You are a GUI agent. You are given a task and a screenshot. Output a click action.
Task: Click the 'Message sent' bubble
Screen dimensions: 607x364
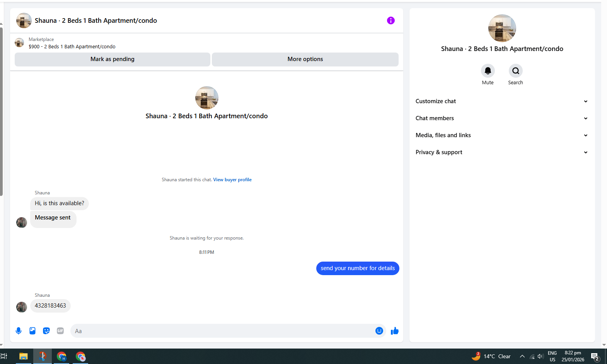53,219
